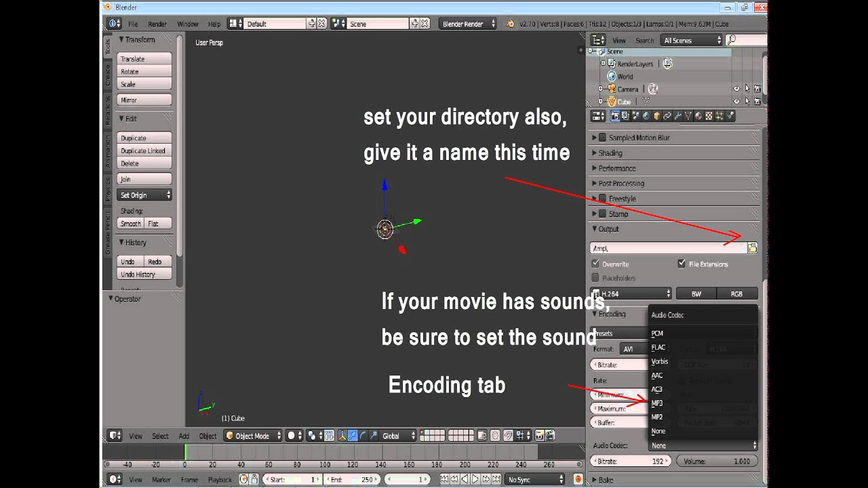
Task: Enable the Placeholders checkbox
Action: 595,278
